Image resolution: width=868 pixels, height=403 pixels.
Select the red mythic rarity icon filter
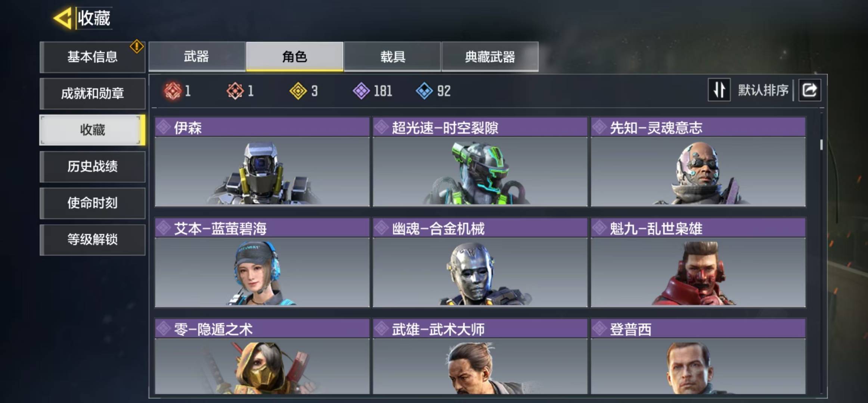coord(172,91)
